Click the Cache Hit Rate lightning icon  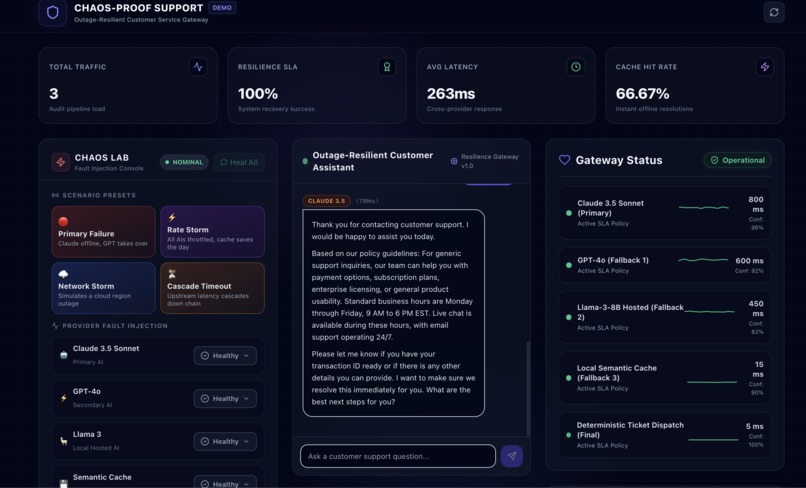tap(764, 67)
